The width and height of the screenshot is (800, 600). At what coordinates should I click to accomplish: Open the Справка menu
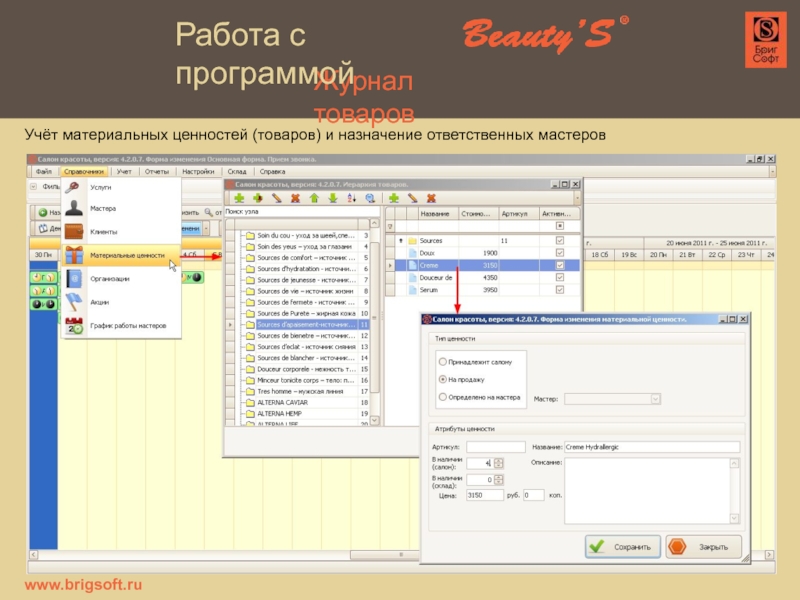[272, 171]
